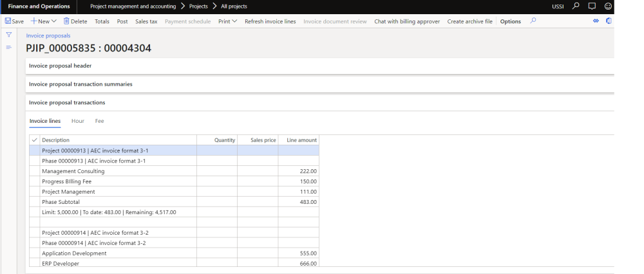
Task: Post the invoice proposal
Action: pos(122,21)
